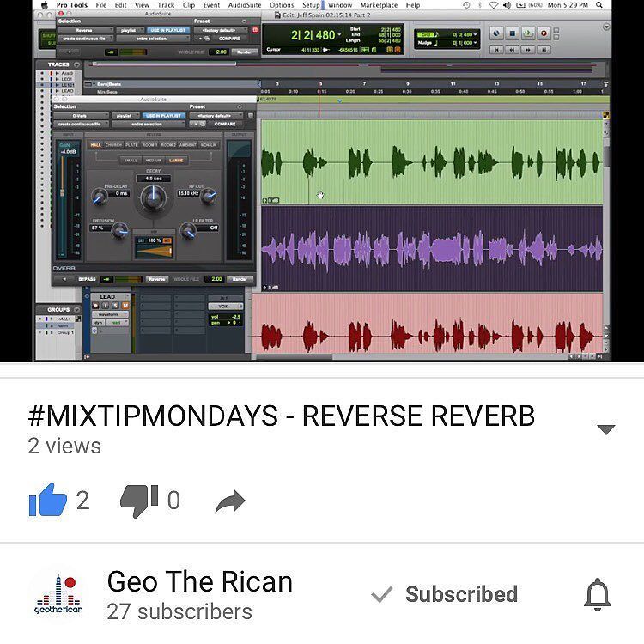
Task: Click the Reverse button in D-Verb footer
Action: click(x=156, y=279)
